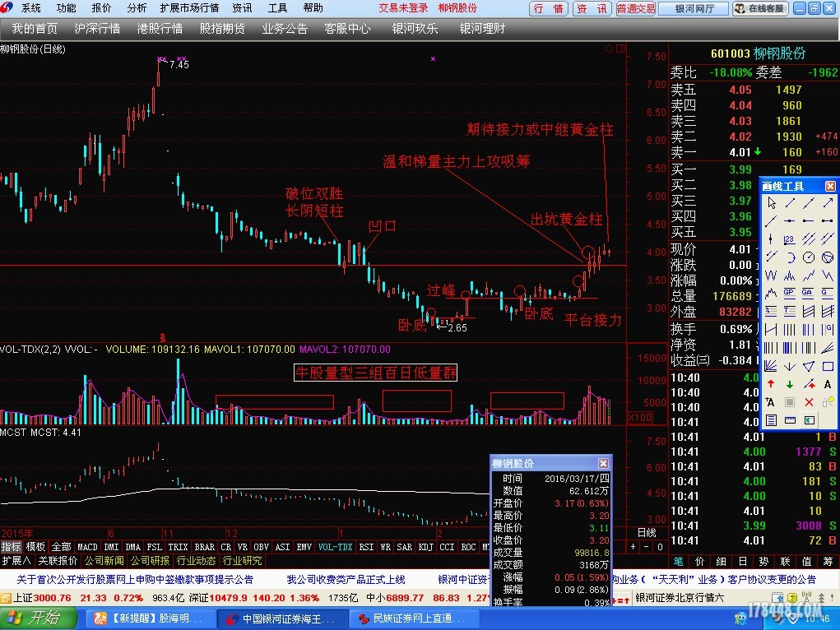The width and height of the screenshot is (840, 630).
Task: Open the 日线 period selector
Action: [647, 533]
